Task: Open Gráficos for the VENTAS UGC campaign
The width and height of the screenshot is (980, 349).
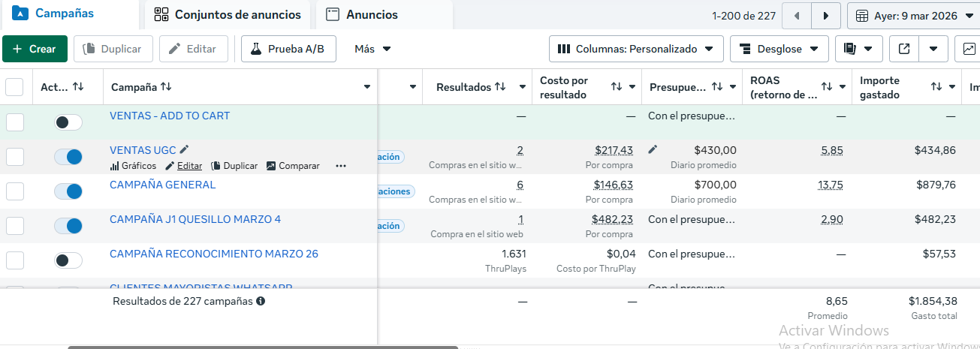Action: 133,166
